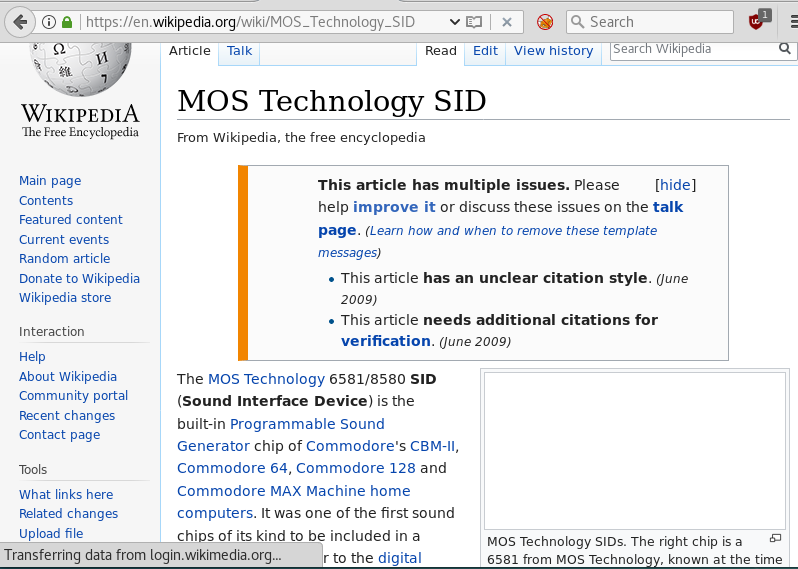The image size is (798, 569).
Task: Open the Contact page link
Action: click(x=59, y=435)
